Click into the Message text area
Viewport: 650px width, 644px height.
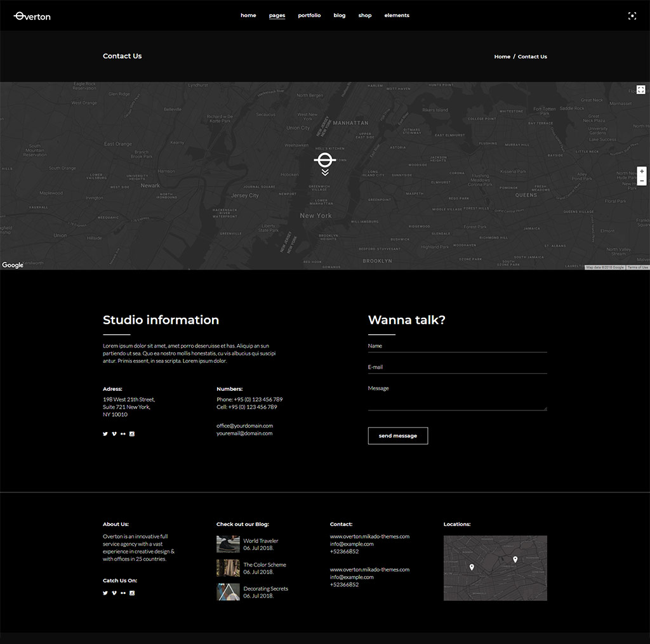(457, 397)
